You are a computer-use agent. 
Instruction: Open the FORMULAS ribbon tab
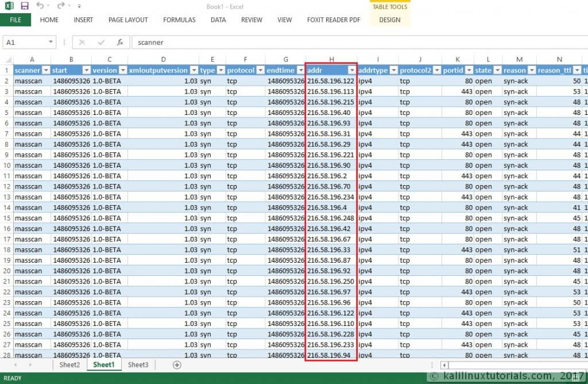point(179,20)
